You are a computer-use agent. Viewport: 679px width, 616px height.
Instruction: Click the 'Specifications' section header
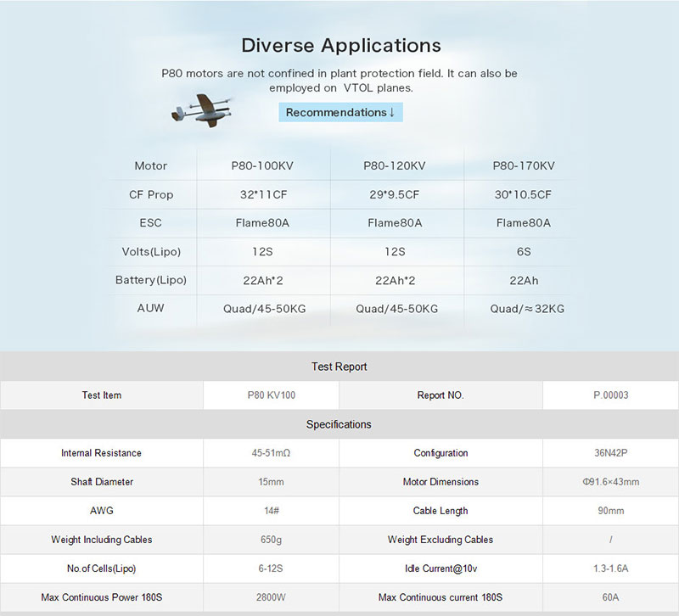(x=339, y=424)
